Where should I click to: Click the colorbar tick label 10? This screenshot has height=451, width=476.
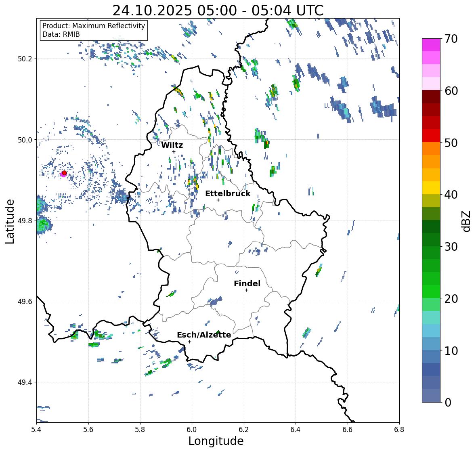pyautogui.click(x=451, y=350)
